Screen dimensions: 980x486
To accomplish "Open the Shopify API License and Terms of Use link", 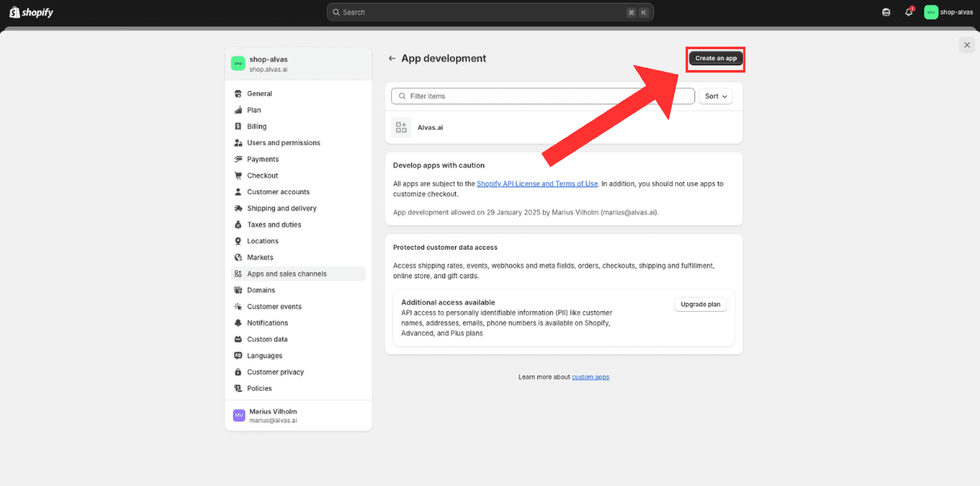I will coord(537,184).
